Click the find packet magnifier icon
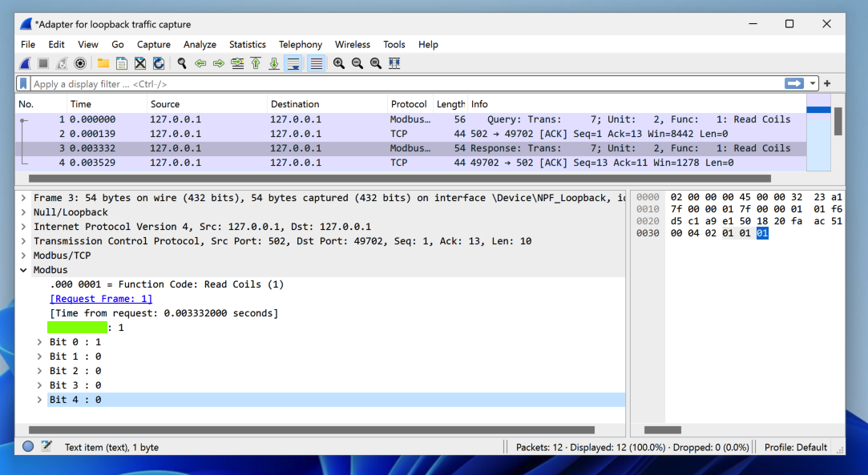Screen dimensions: 868x475 [182, 63]
